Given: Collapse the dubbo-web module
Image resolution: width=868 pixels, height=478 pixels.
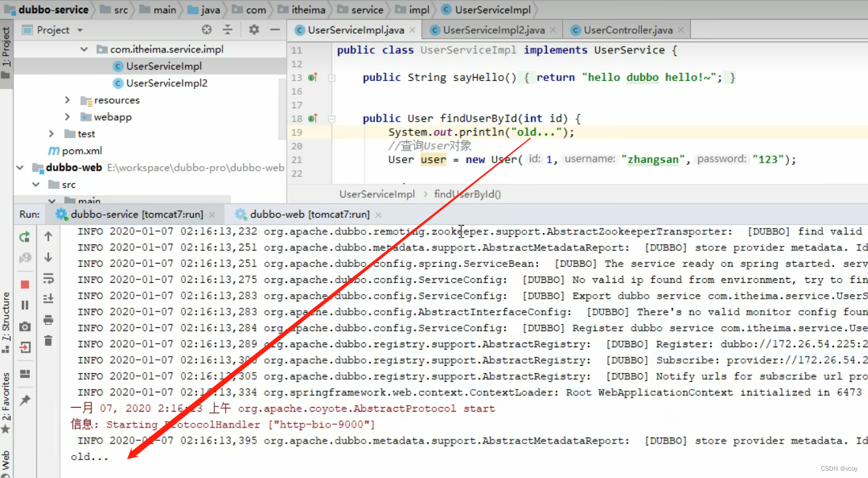Looking at the screenshot, I should tap(19, 167).
